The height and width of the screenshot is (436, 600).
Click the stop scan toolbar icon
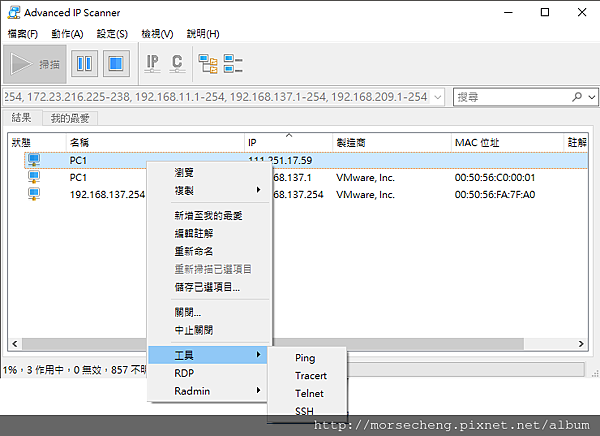coord(116,64)
